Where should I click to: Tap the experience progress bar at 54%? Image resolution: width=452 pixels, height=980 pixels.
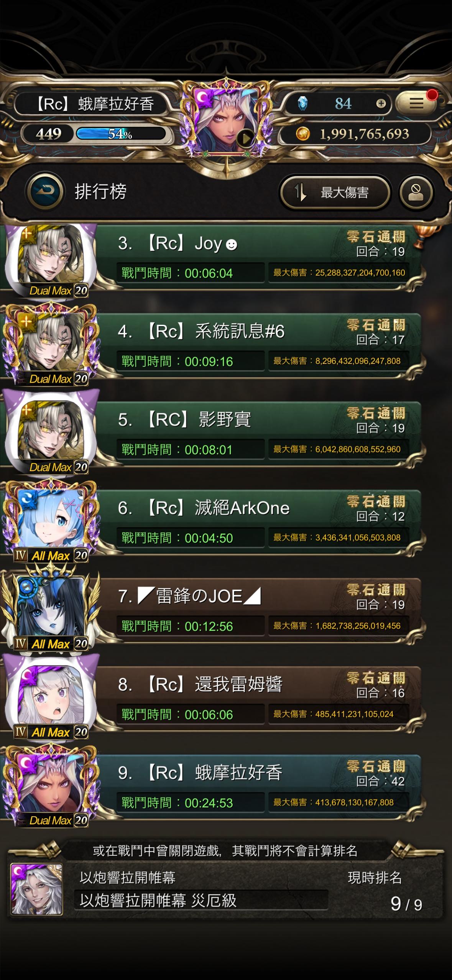[x=121, y=133]
